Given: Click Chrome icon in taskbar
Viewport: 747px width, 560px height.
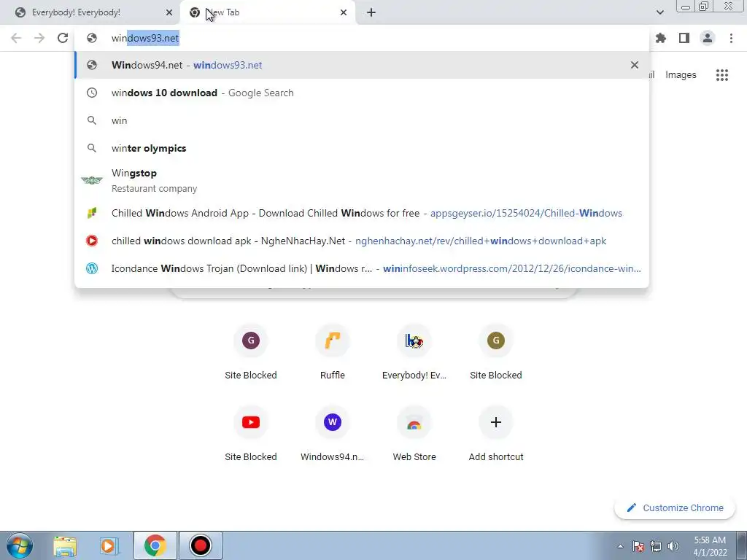Looking at the screenshot, I should click(x=155, y=545).
